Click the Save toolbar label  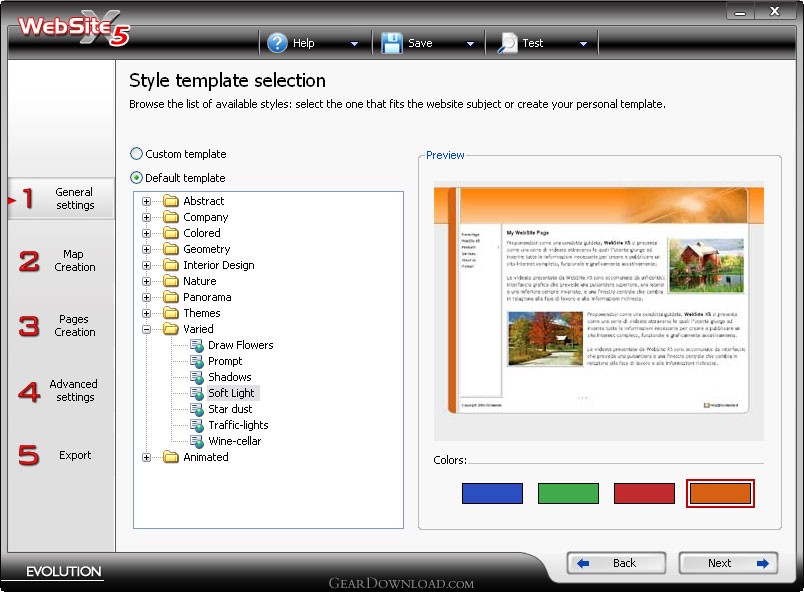pos(420,44)
